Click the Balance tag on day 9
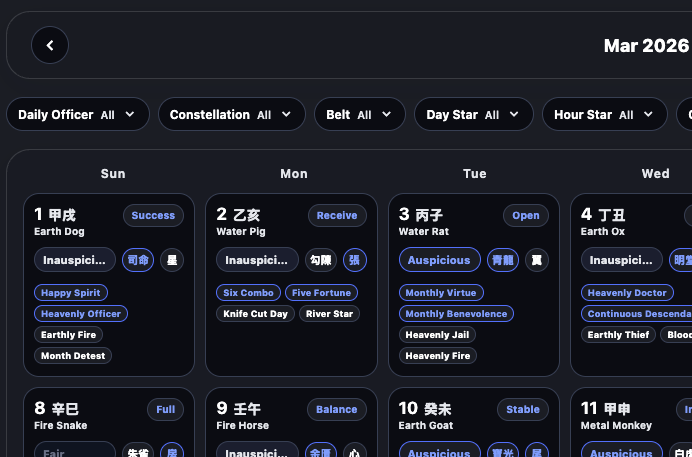Screen dimensions: 692x457 (x=337, y=409)
